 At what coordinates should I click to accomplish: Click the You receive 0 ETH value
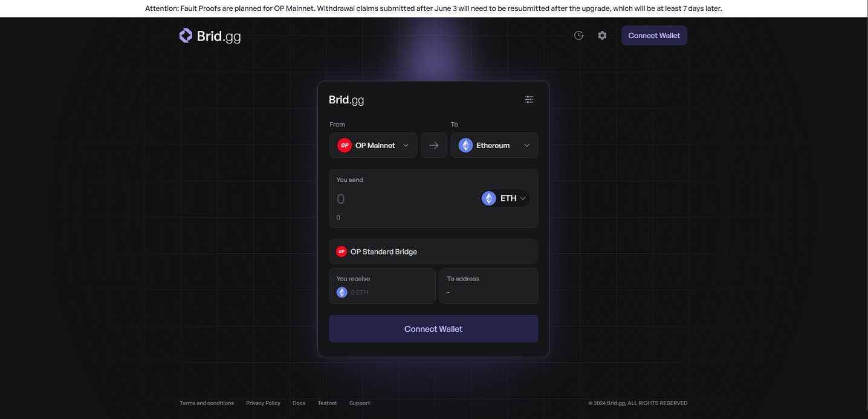tap(360, 293)
